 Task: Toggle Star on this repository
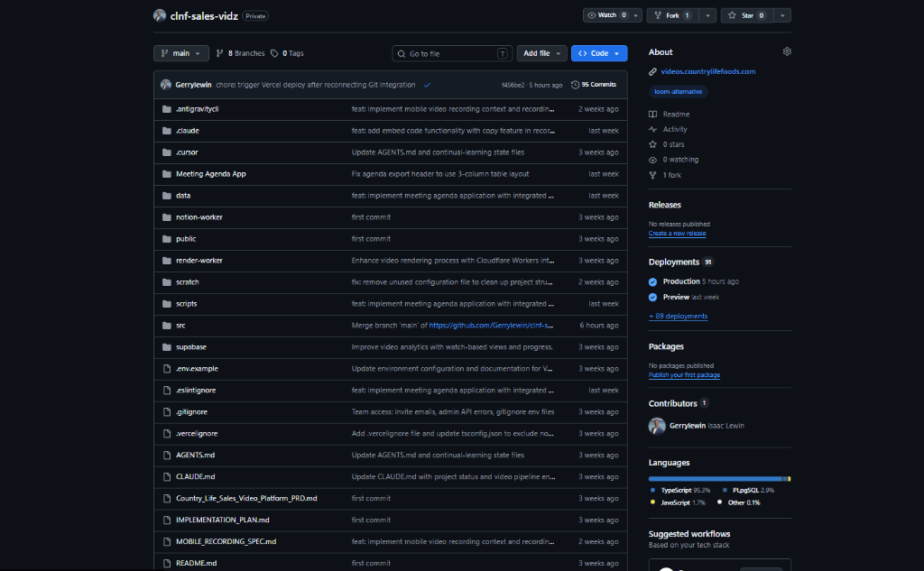pyautogui.click(x=747, y=15)
